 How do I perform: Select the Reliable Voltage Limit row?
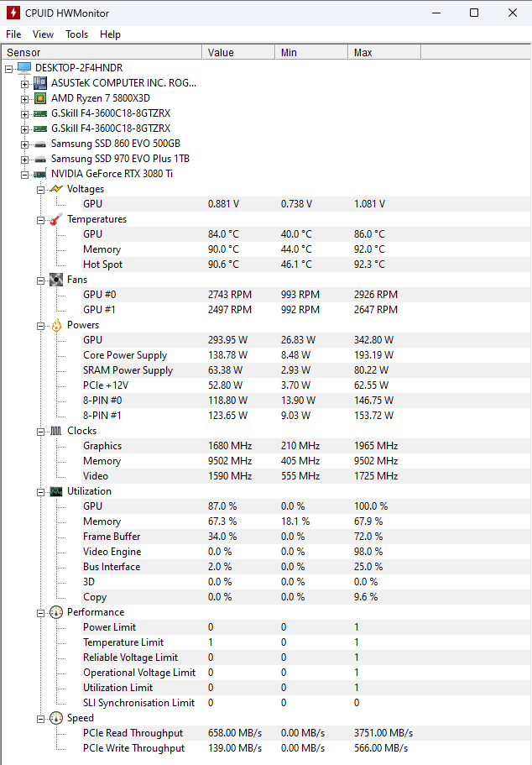[x=306, y=658]
